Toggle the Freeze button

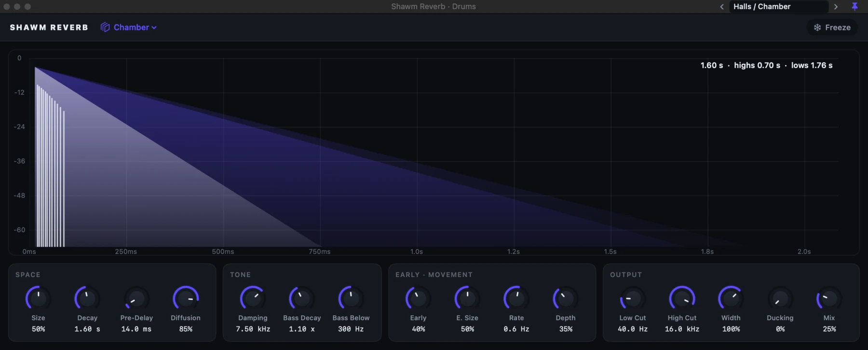tap(832, 28)
